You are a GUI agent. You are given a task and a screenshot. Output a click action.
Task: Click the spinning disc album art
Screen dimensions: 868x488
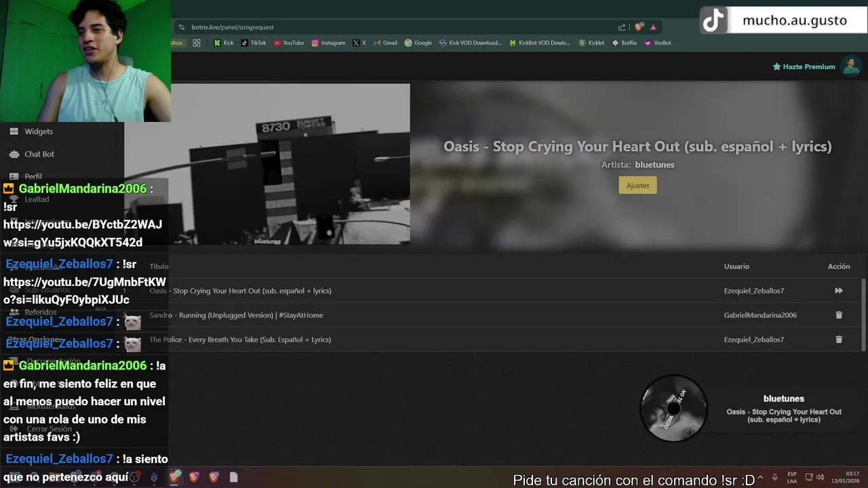tap(673, 408)
